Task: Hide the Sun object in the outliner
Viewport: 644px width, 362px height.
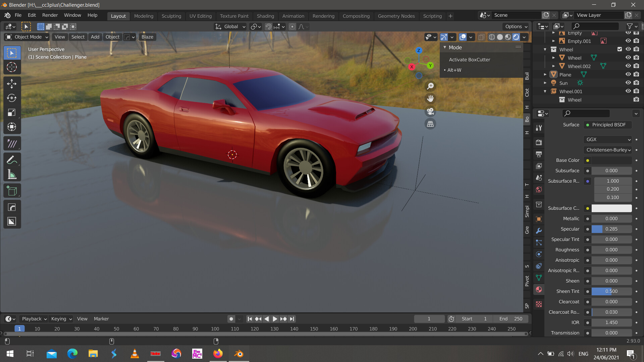Action: (x=628, y=83)
